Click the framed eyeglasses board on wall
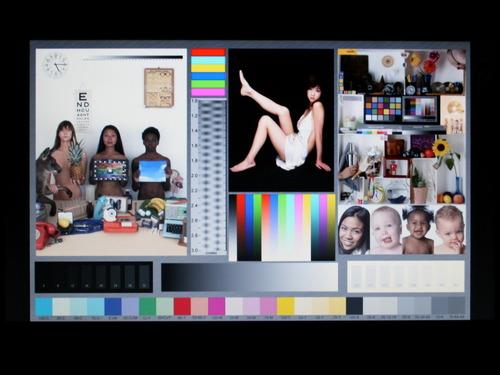Image resolution: width=500 pixels, height=375 pixels. click(159, 88)
